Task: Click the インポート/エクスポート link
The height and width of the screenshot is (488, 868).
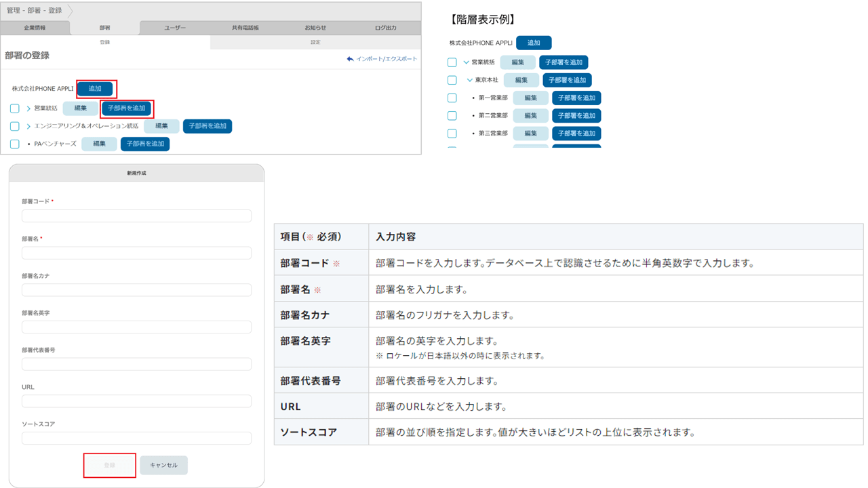Action: coord(387,59)
